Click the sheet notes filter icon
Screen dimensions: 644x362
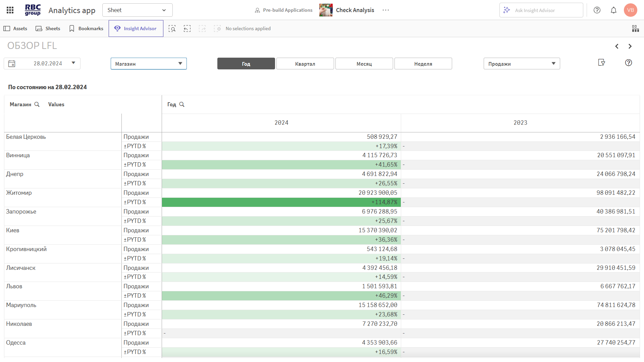point(601,63)
